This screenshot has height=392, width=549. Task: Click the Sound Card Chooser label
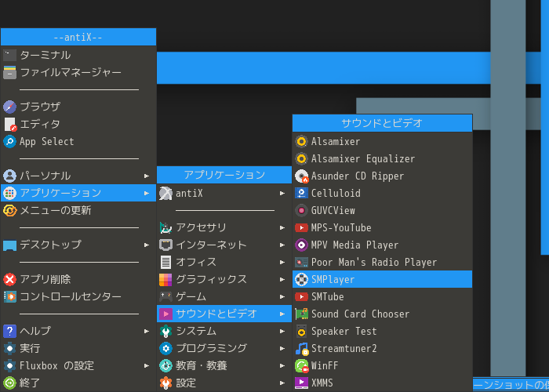click(360, 314)
